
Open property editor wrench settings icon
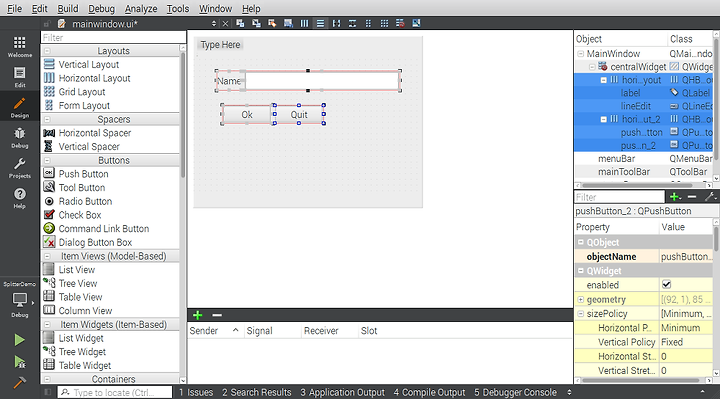coord(710,197)
